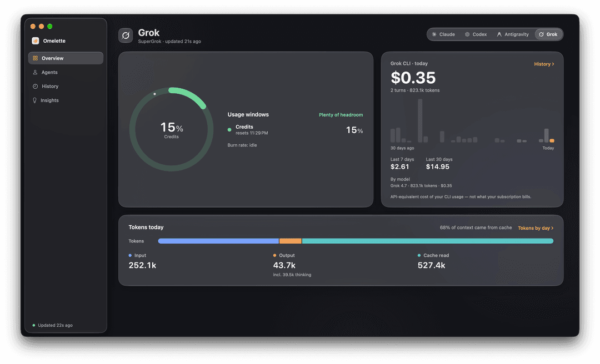Click the "Updated 22s ago" sidebar status
Image resolution: width=600 pixels, height=364 pixels.
tap(53, 325)
